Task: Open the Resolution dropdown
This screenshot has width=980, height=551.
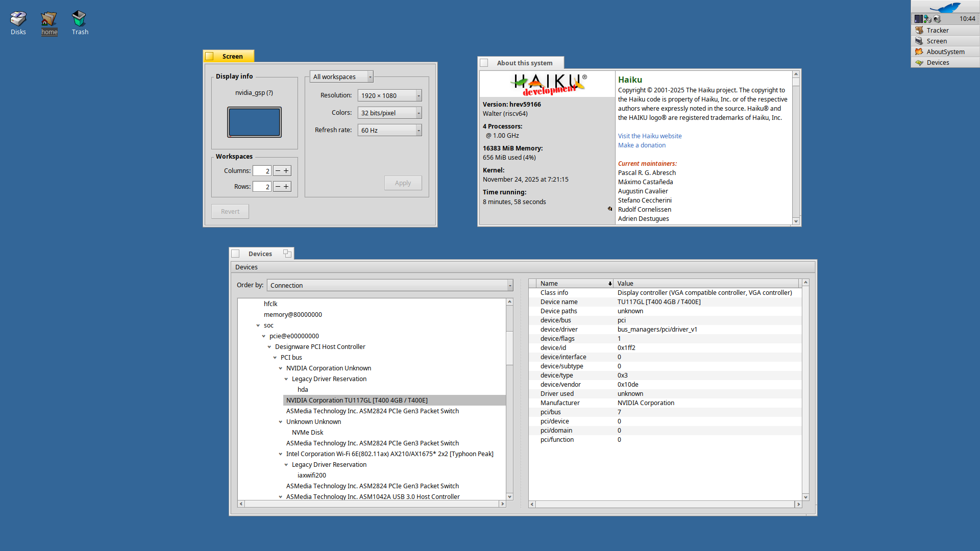Action: pyautogui.click(x=389, y=95)
